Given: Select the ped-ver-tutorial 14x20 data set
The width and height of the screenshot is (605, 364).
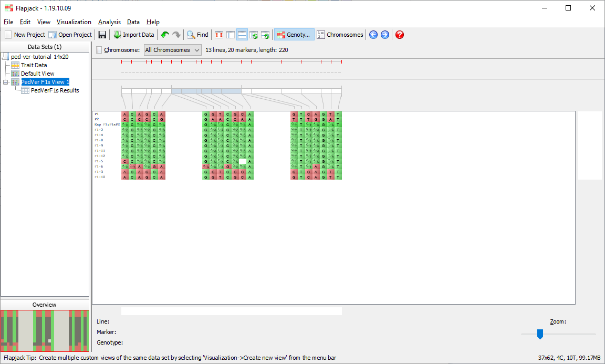Looking at the screenshot, I should 40,57.
